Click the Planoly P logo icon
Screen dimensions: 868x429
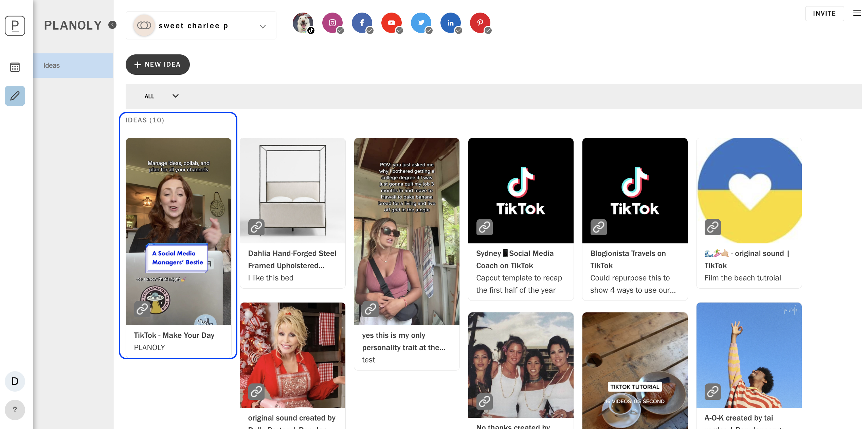click(15, 25)
